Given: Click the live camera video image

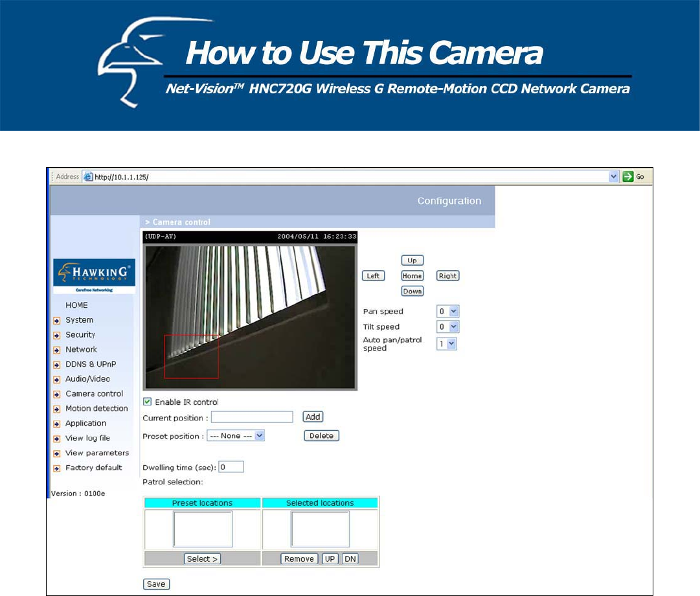Looking at the screenshot, I should (x=250, y=317).
